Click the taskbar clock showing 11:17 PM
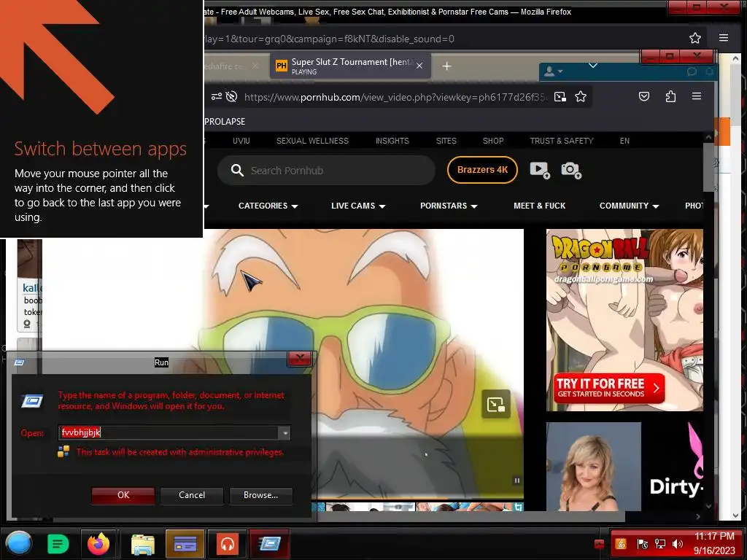The image size is (747, 560). (714, 537)
